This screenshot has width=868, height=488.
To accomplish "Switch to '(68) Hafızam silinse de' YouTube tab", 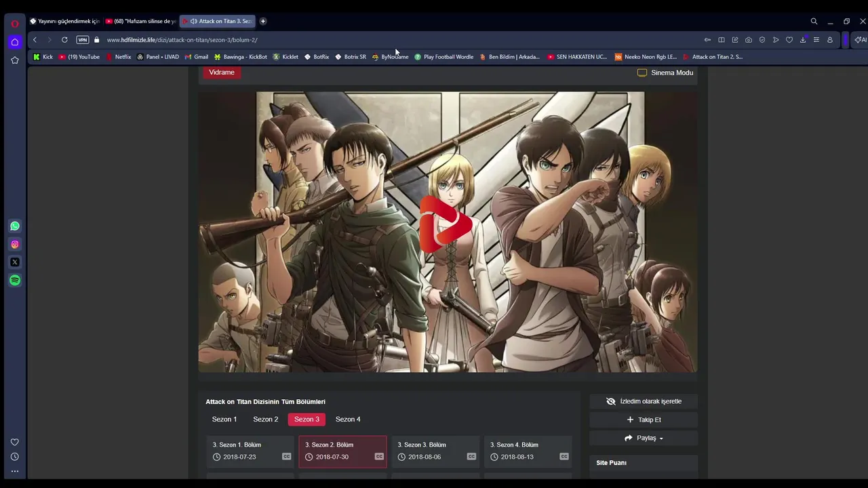I will pyautogui.click(x=141, y=21).
